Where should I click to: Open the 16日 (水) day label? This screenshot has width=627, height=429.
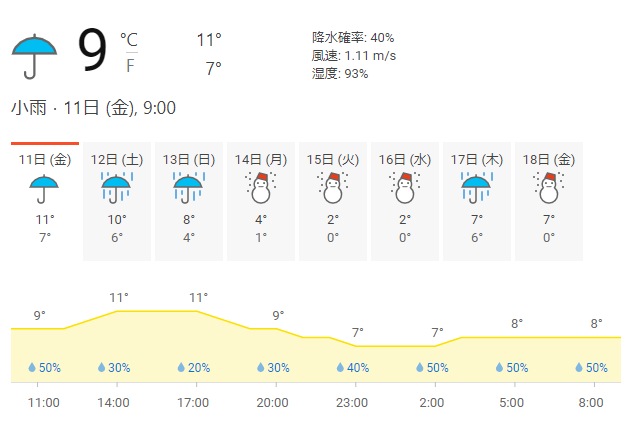pos(405,160)
